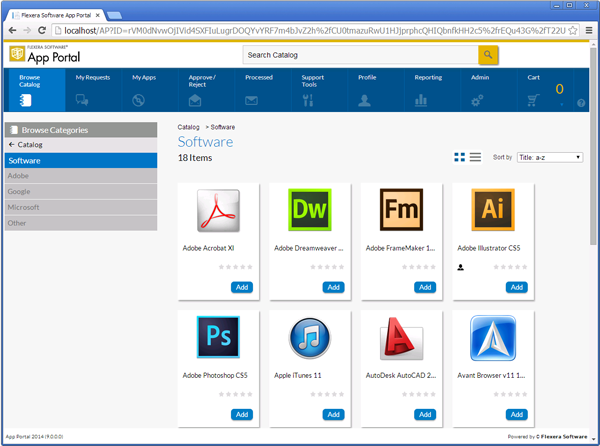Open a new browser tab
Viewport: 600px width, 446px height.
pos(114,15)
